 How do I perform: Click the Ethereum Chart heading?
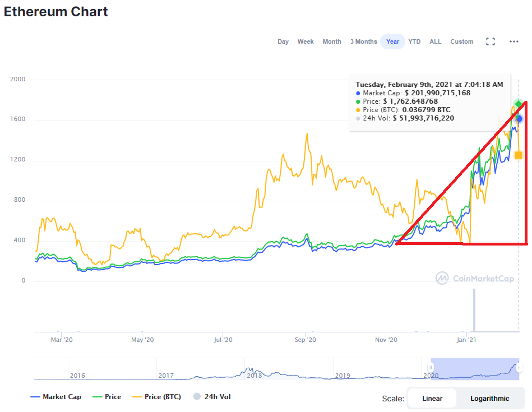55,12
